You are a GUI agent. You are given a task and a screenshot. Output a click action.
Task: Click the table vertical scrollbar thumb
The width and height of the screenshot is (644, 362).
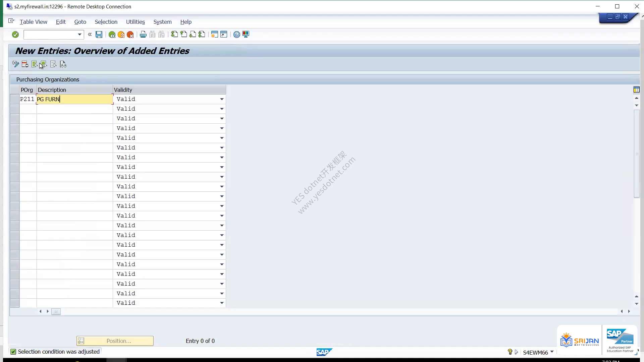[637, 154]
